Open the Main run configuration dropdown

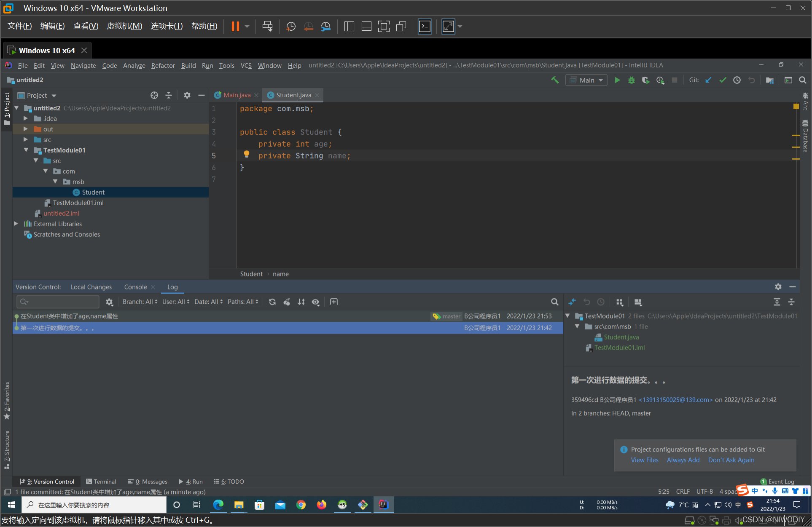click(586, 80)
